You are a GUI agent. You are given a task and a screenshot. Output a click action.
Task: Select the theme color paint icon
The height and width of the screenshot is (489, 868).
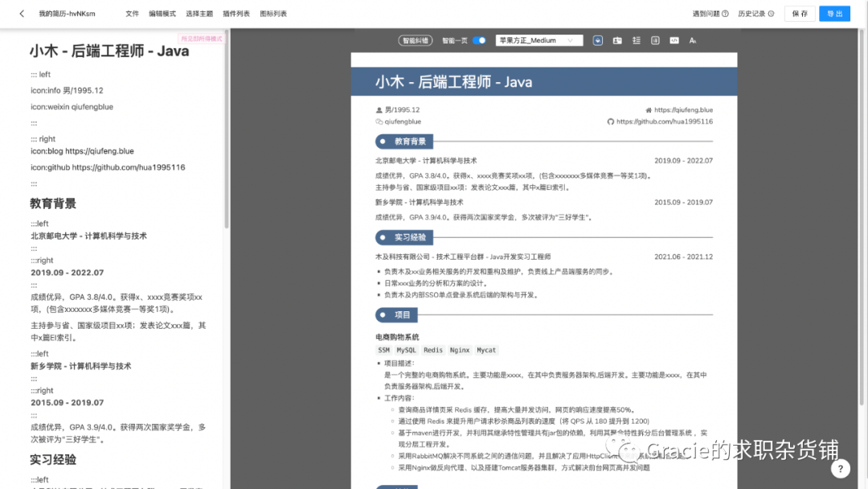click(x=597, y=40)
